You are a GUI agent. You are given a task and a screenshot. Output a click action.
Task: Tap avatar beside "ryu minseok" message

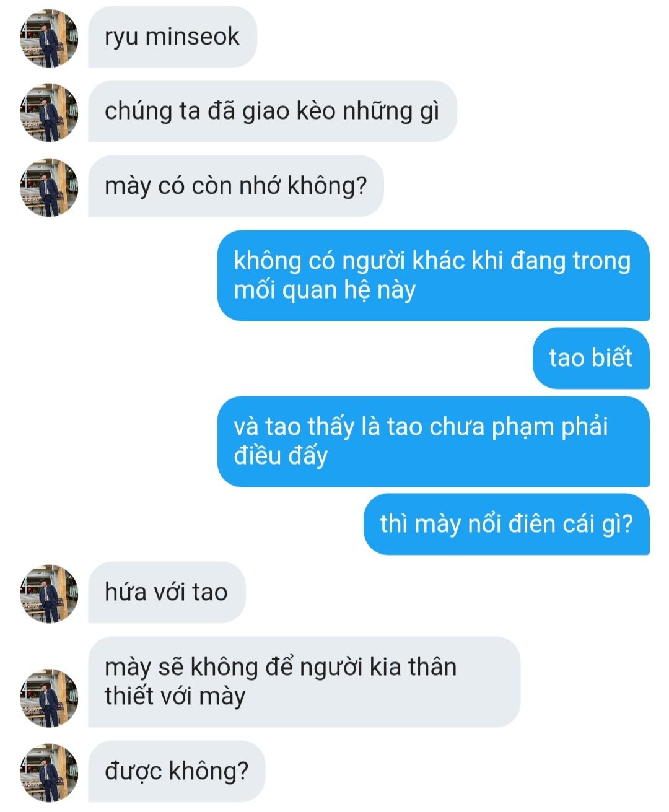coord(50,38)
